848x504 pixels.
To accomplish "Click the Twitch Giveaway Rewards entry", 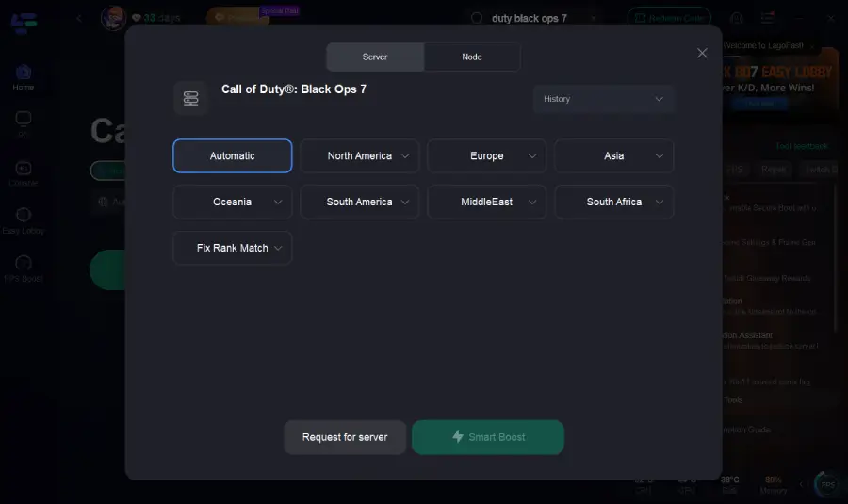I will point(767,278).
